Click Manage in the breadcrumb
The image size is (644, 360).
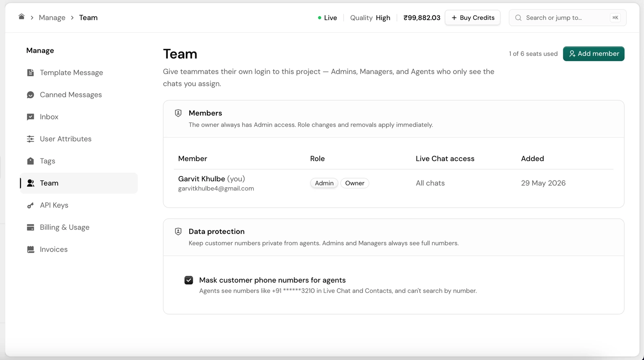click(52, 18)
